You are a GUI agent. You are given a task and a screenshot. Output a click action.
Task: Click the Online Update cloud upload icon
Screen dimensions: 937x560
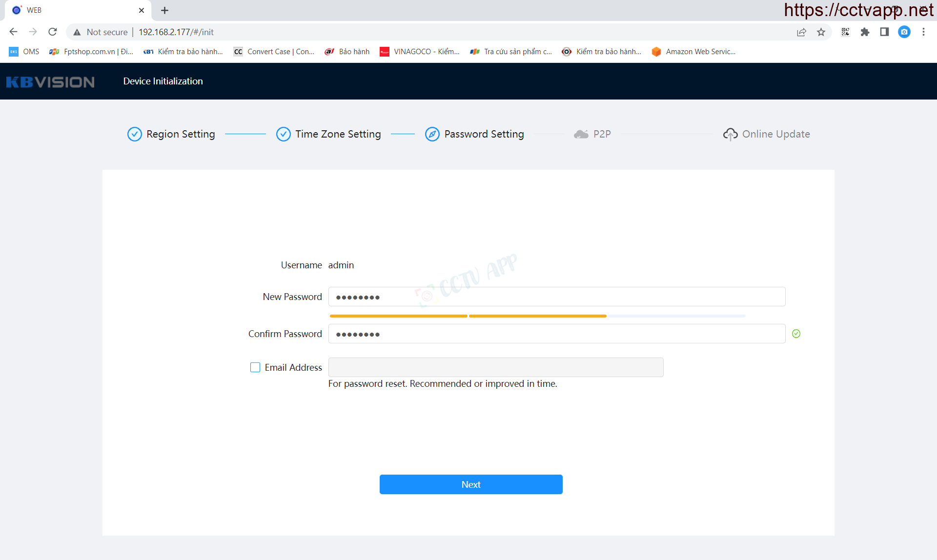(x=730, y=134)
